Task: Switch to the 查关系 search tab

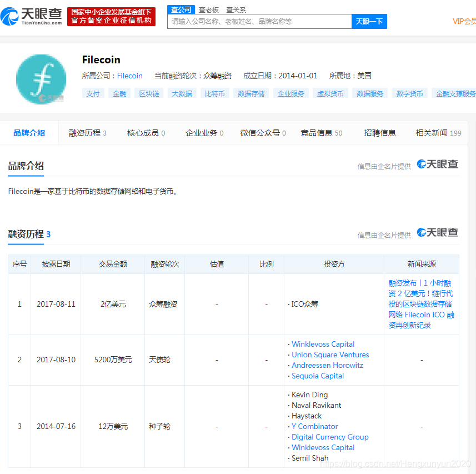Action: coord(236,9)
